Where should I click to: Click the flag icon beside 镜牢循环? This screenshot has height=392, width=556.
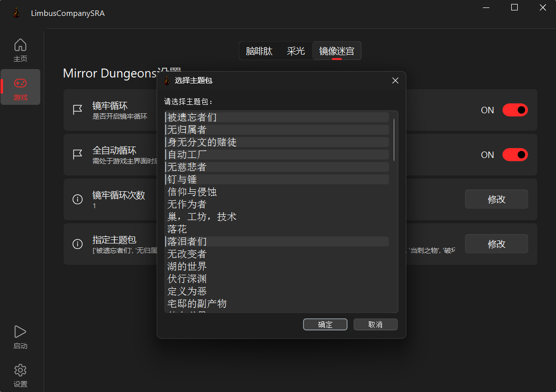(x=78, y=110)
